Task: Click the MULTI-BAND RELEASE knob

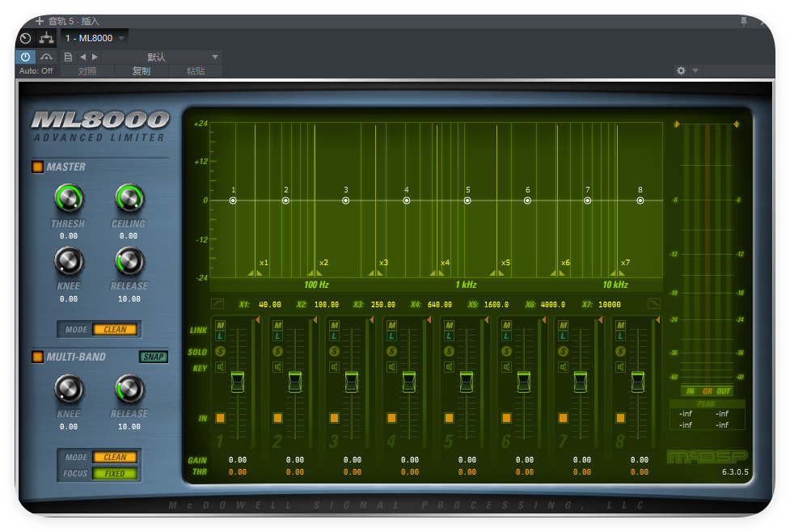Action: pyautogui.click(x=129, y=389)
